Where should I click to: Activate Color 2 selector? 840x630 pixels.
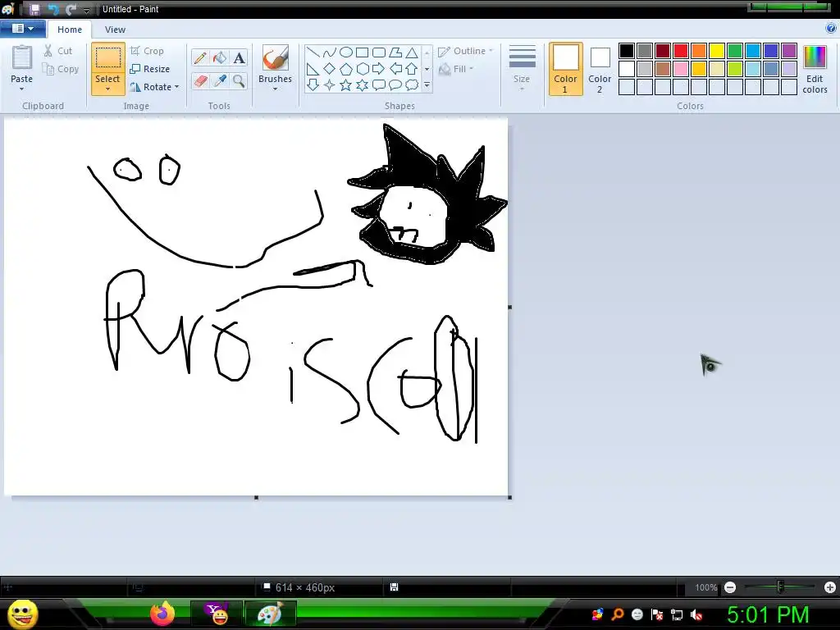click(x=600, y=69)
